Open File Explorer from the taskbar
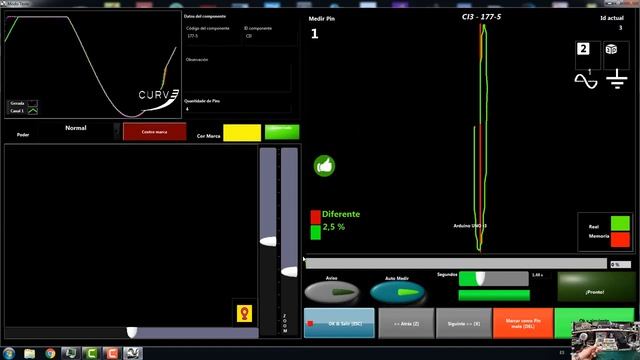 [29, 353]
